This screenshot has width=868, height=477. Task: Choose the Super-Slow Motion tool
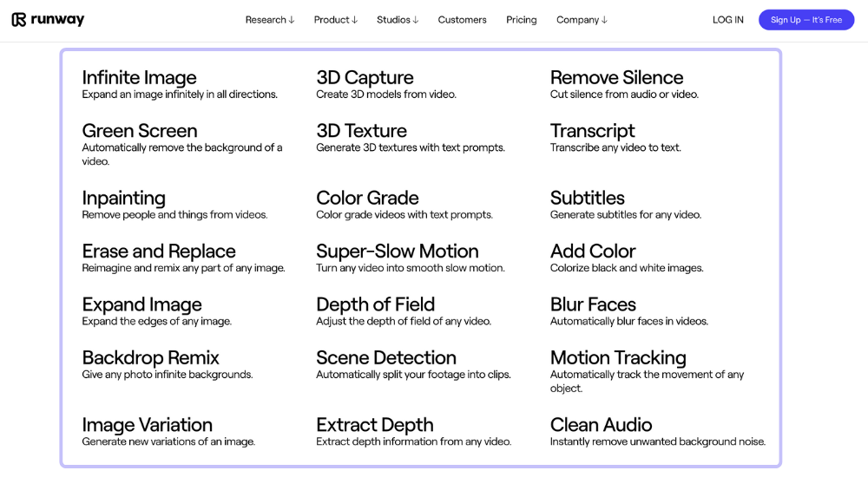398,252
